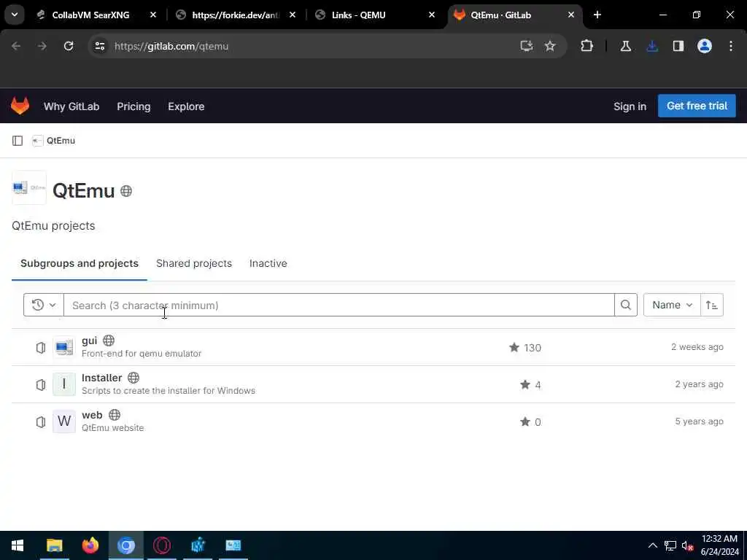747x560 pixels.
Task: Close the QtEmu GitLab tab
Action: pos(570,15)
